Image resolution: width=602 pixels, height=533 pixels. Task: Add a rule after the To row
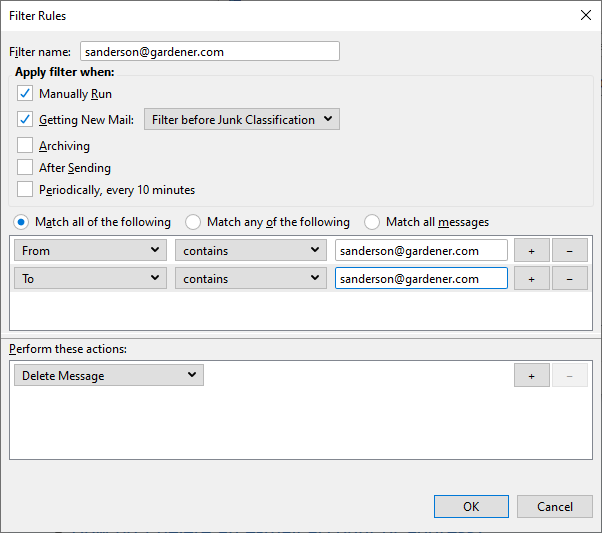(531, 279)
